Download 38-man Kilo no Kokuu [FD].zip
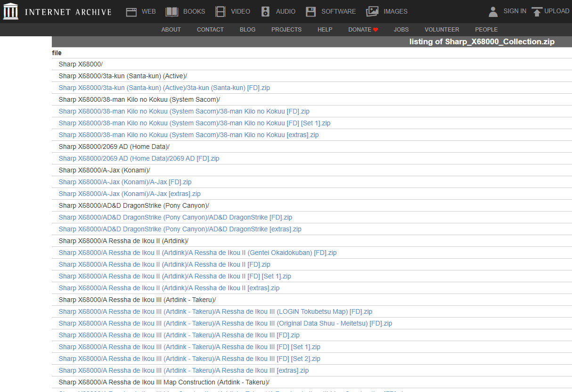Viewport: 572px width, 392px height. click(x=184, y=111)
